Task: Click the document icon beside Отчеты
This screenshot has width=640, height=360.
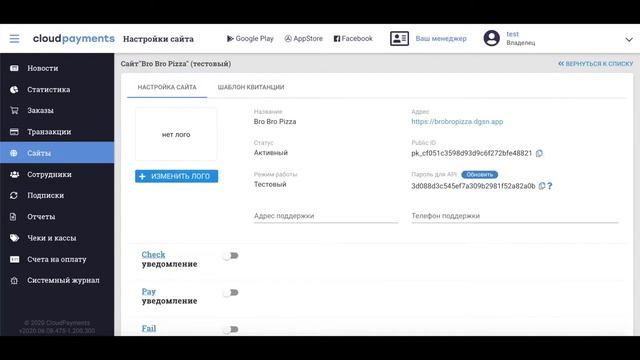Action: (13, 217)
